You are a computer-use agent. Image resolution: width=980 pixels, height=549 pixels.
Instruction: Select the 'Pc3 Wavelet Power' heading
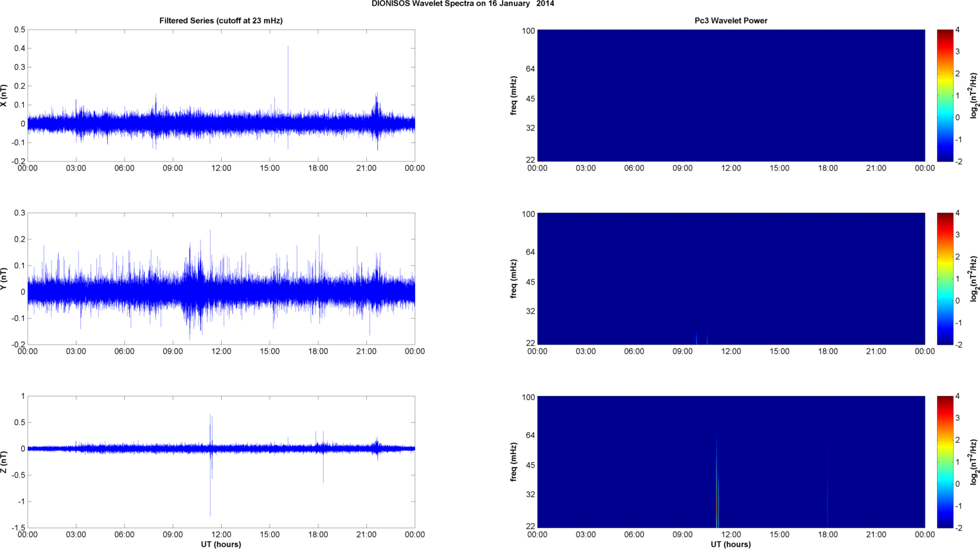pos(731,21)
